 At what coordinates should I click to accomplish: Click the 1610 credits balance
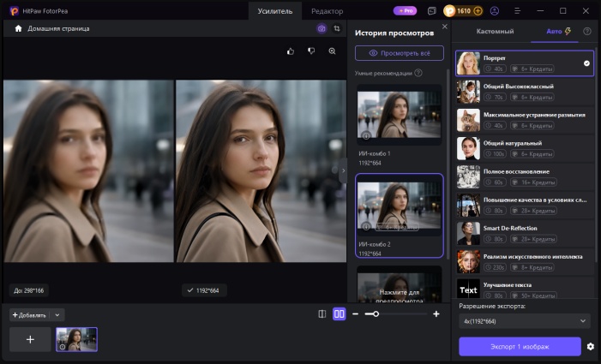coord(464,11)
